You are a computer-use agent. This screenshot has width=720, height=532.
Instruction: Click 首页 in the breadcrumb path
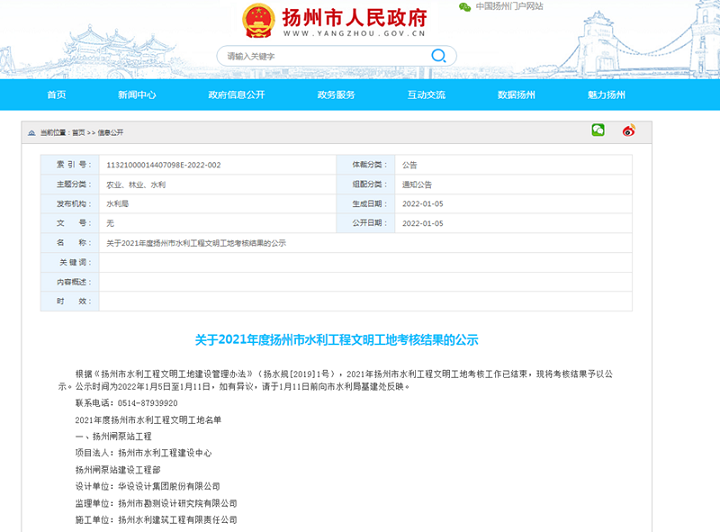coord(78,132)
